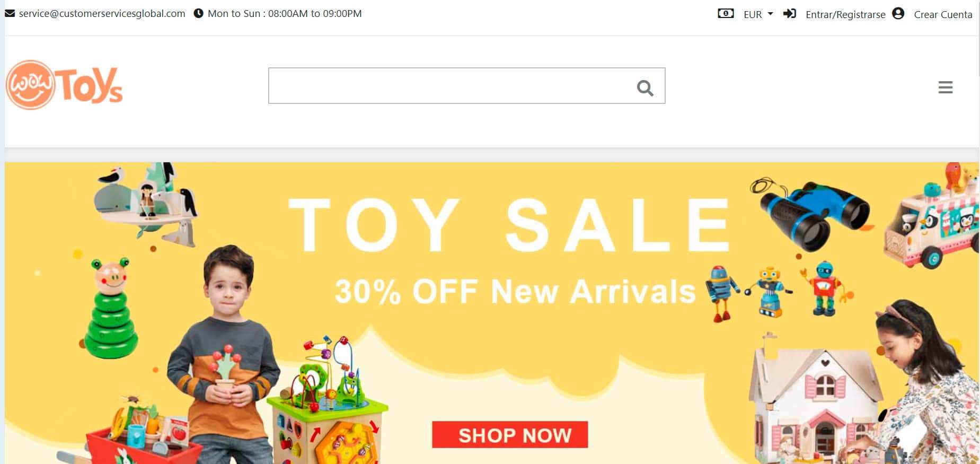This screenshot has height=464, width=980.
Task: Click the sign-in arrow icon
Action: tap(790, 13)
